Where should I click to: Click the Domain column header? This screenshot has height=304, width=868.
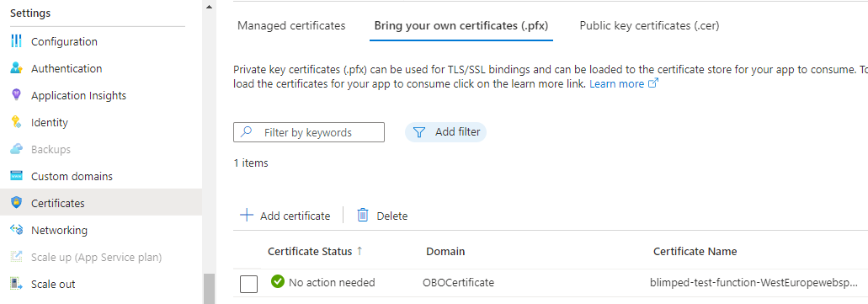pos(445,252)
